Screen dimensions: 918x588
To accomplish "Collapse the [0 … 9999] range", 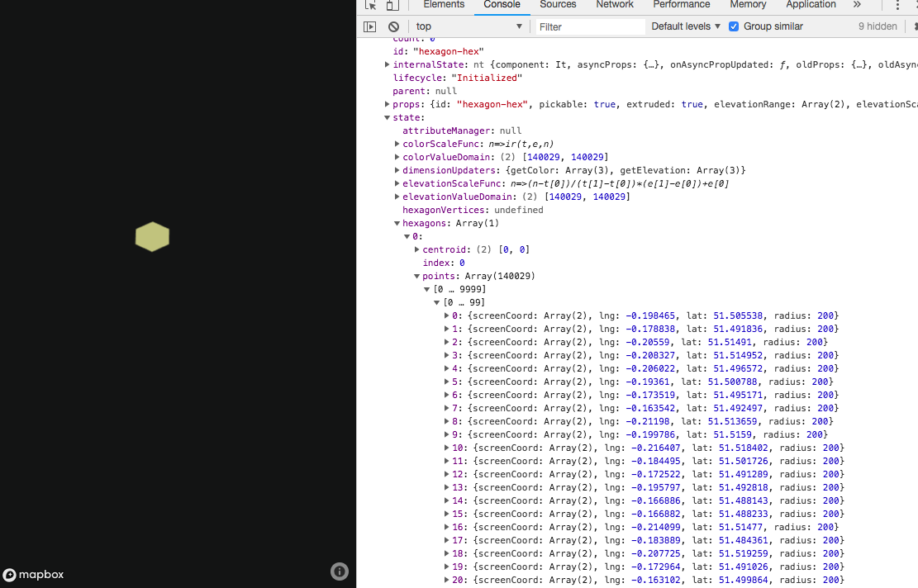I will point(427,289).
